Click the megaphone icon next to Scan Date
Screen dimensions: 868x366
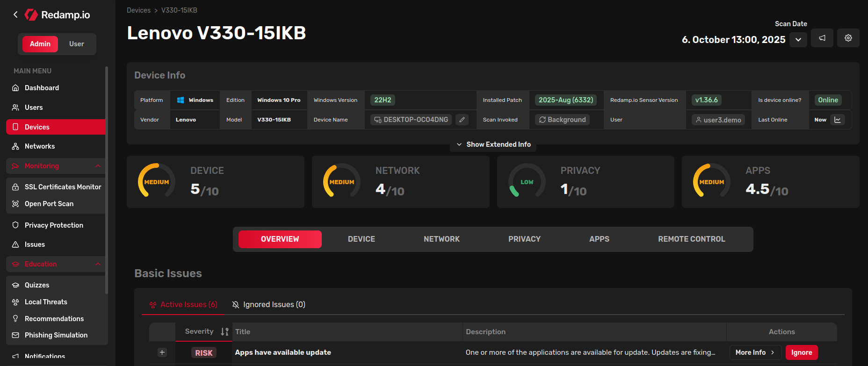pyautogui.click(x=822, y=38)
